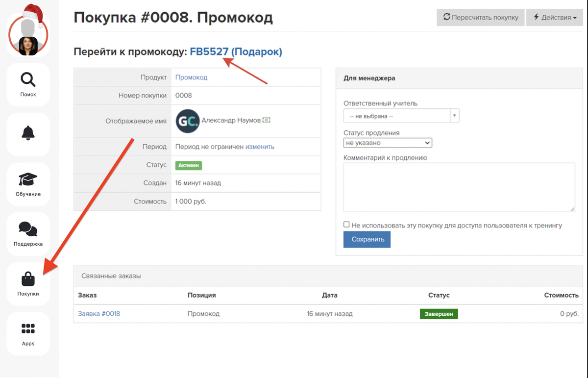Expand the Ответственный учитель dropdown
The height and width of the screenshot is (378, 588).
tap(401, 116)
